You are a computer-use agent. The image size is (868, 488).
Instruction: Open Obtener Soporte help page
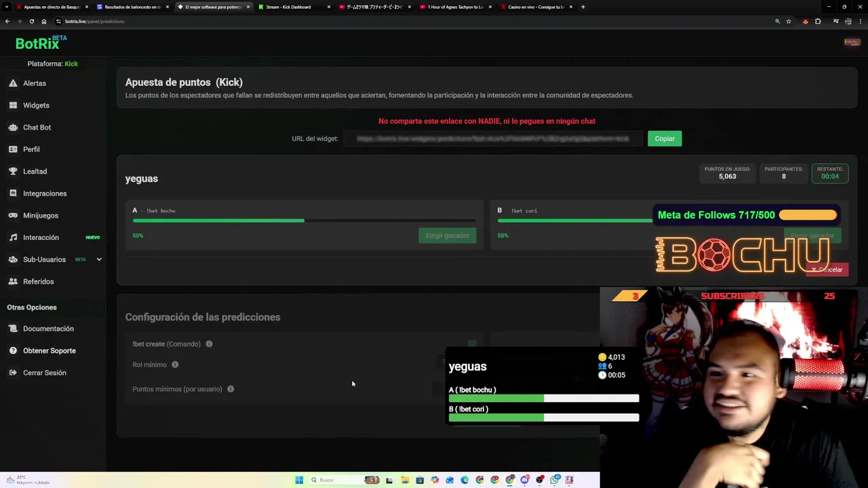[x=49, y=350]
